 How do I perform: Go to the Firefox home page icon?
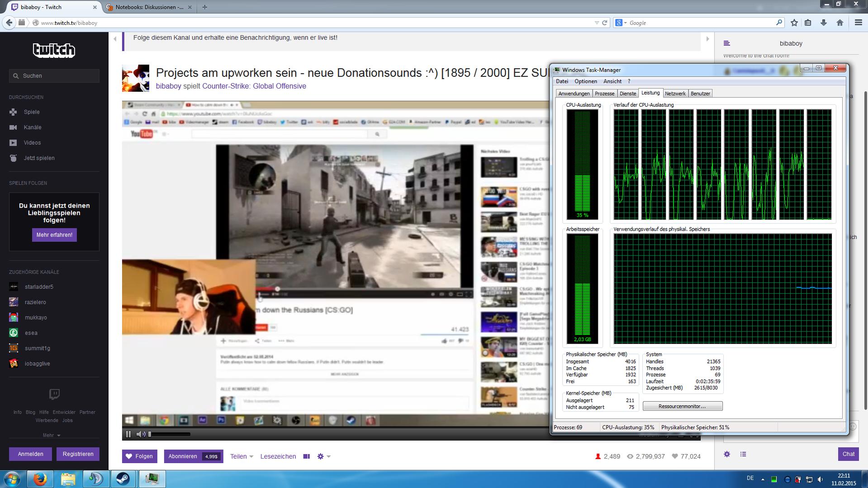tap(840, 23)
